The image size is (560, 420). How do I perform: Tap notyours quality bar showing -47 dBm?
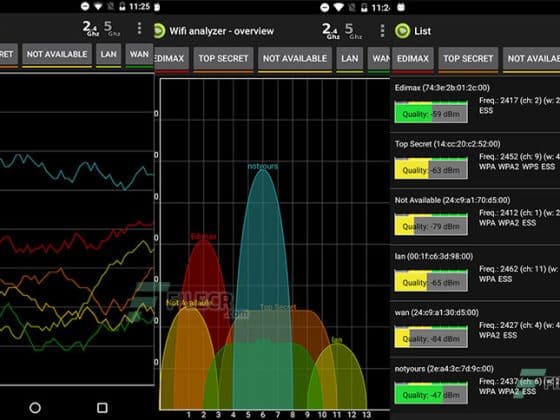click(431, 393)
